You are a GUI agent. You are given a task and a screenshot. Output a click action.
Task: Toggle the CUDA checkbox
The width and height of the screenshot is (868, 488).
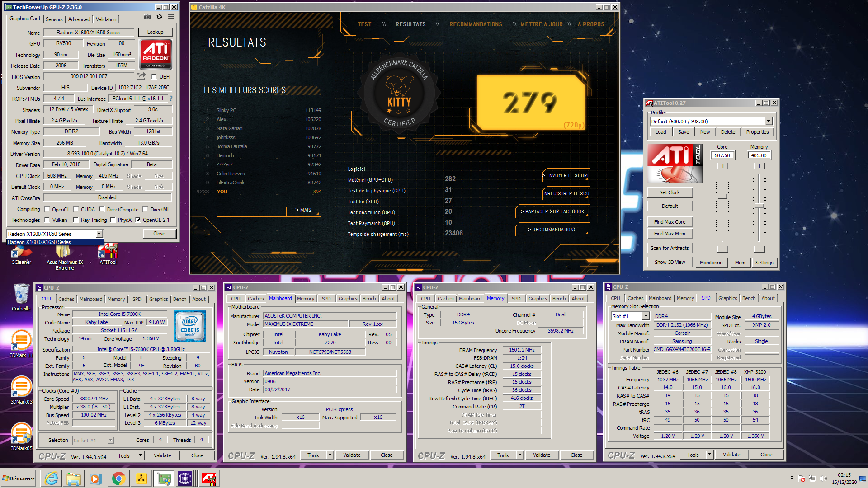coord(76,209)
